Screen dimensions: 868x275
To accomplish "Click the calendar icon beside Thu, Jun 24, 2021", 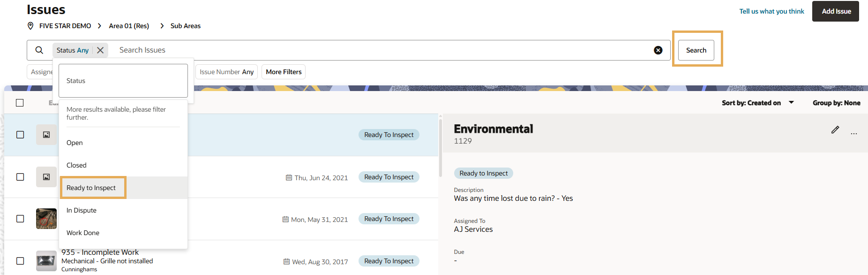I will click(x=289, y=177).
